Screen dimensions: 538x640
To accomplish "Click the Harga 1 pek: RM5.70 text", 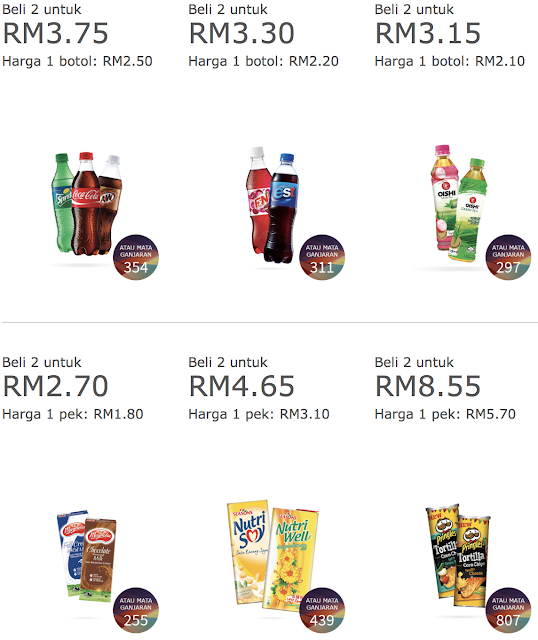I will pyautogui.click(x=445, y=414).
